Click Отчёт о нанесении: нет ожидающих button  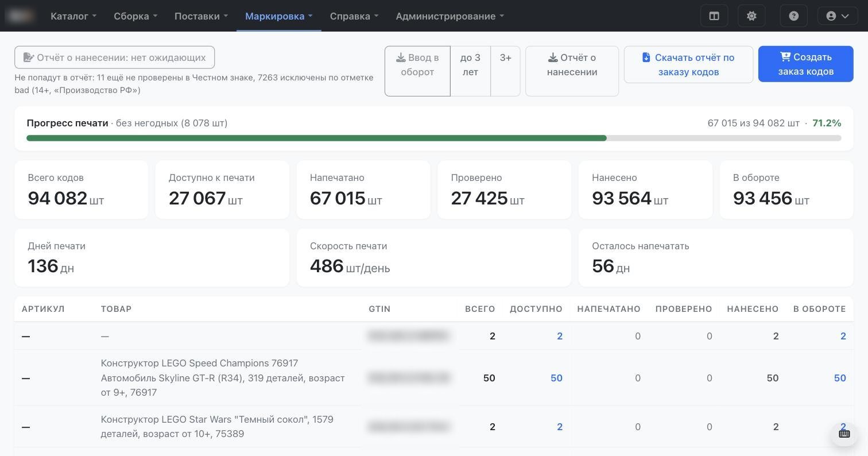click(x=114, y=57)
